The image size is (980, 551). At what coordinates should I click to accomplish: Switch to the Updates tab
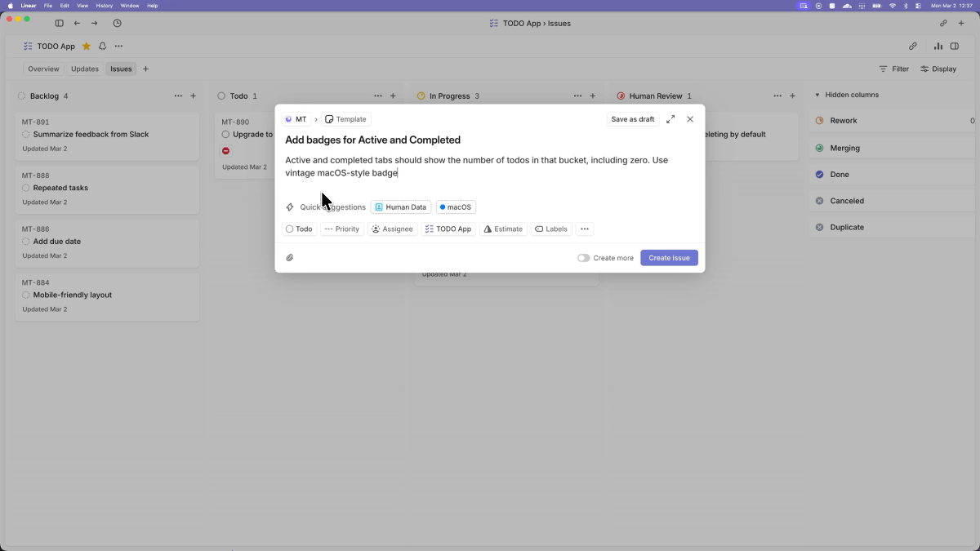(85, 69)
